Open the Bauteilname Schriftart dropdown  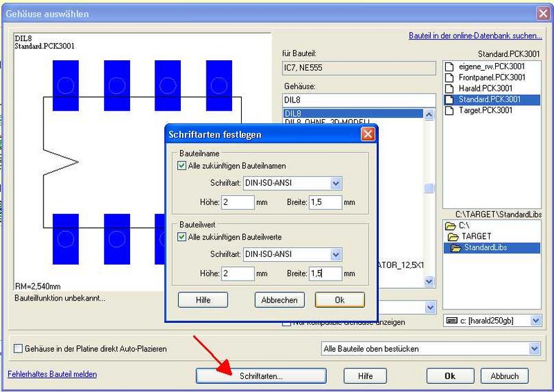pyautogui.click(x=336, y=184)
